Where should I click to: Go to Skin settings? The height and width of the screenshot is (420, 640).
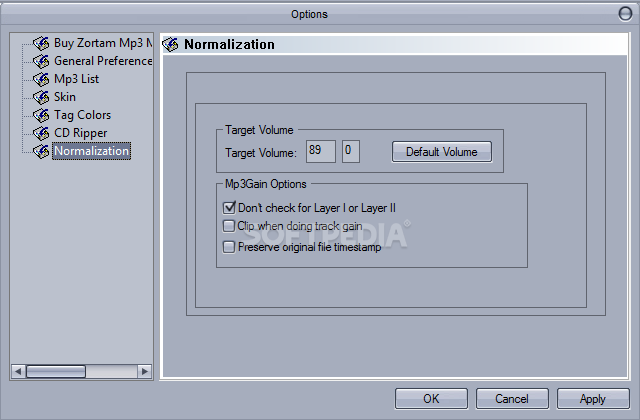point(65,97)
